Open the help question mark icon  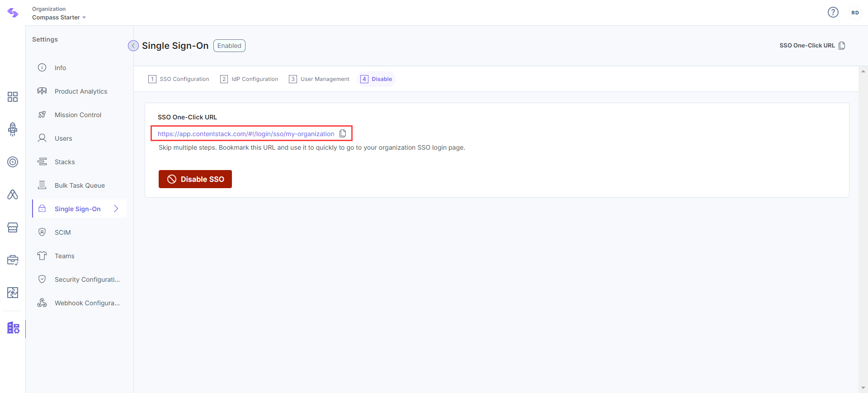tap(833, 12)
